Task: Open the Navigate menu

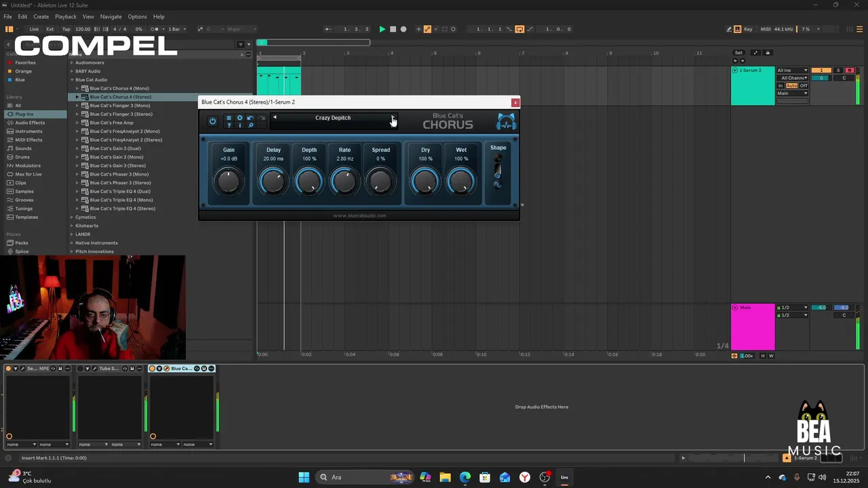Action: (111, 16)
